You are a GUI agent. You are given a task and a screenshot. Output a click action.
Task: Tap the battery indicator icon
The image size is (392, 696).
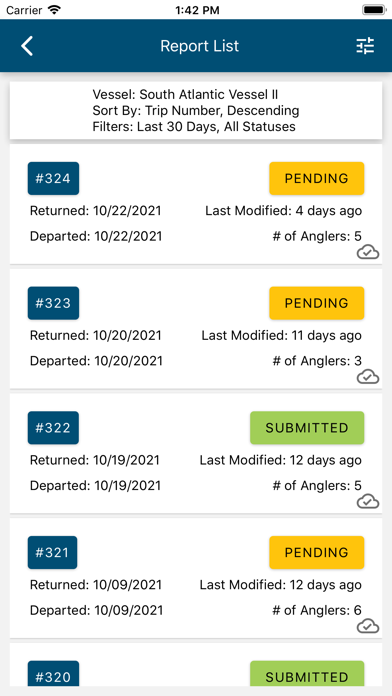(x=374, y=10)
